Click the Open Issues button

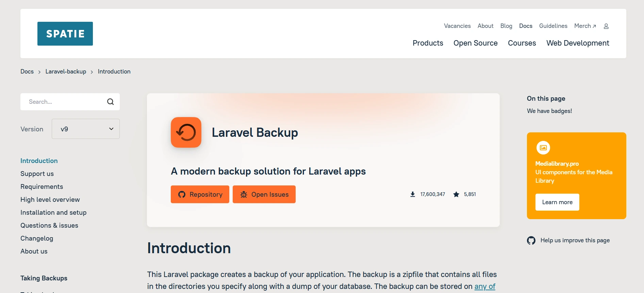264,194
